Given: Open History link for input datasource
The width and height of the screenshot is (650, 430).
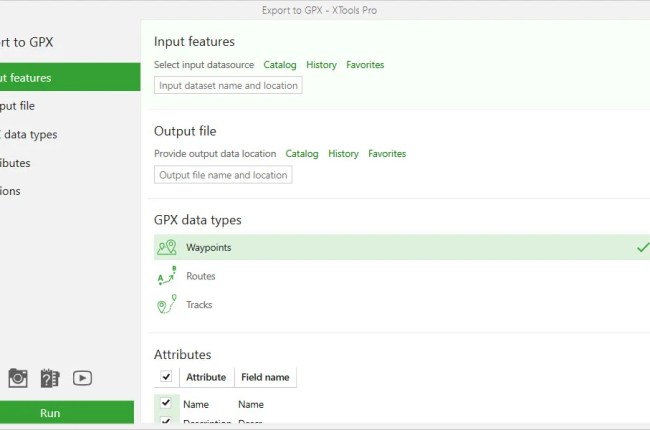Looking at the screenshot, I should [321, 65].
